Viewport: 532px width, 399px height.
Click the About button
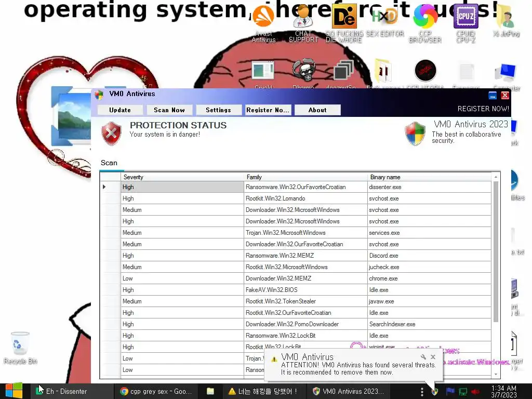pos(317,110)
